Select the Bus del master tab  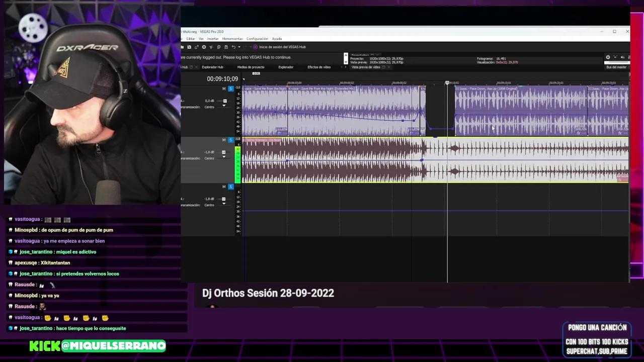(x=616, y=67)
